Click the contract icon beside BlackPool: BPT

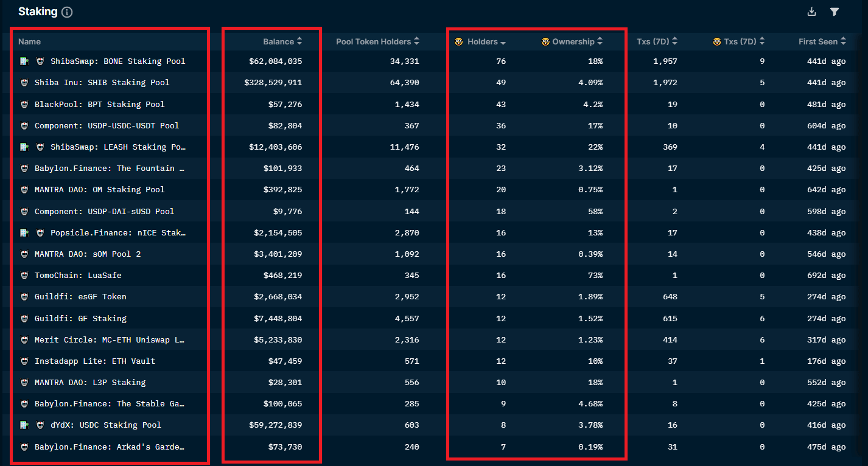tap(24, 105)
